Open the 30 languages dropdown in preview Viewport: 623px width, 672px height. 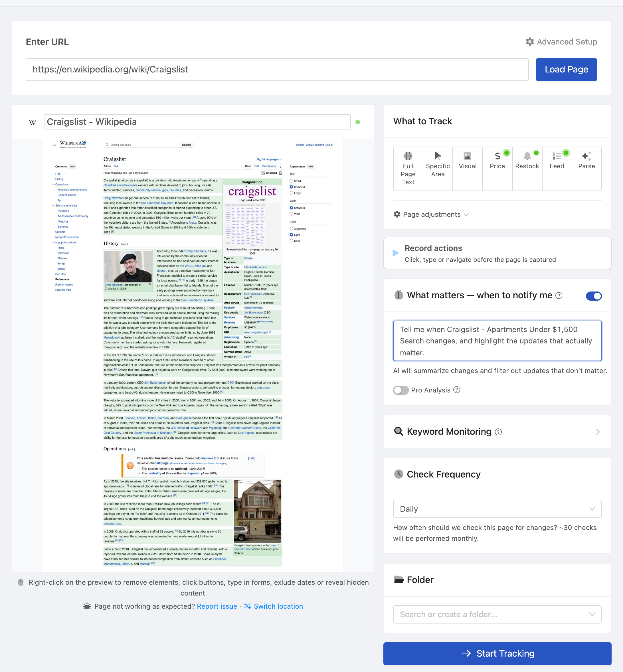(269, 159)
